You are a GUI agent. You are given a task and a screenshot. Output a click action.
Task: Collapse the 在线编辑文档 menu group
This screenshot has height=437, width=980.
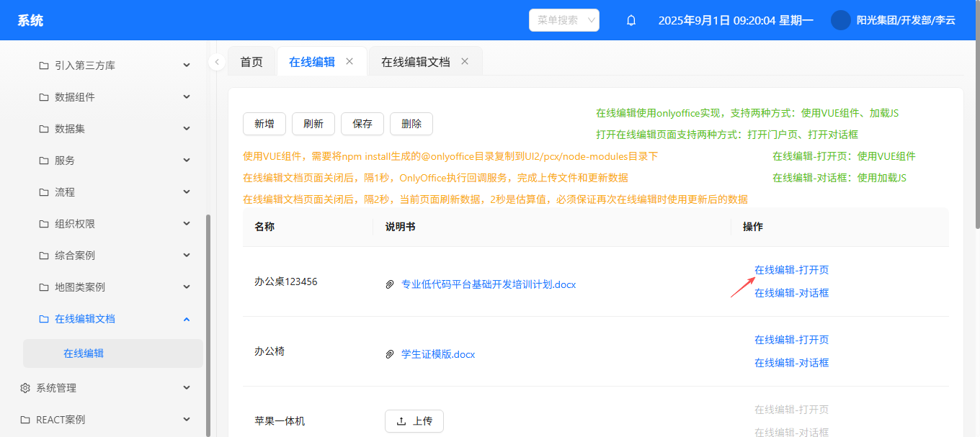coord(186,319)
